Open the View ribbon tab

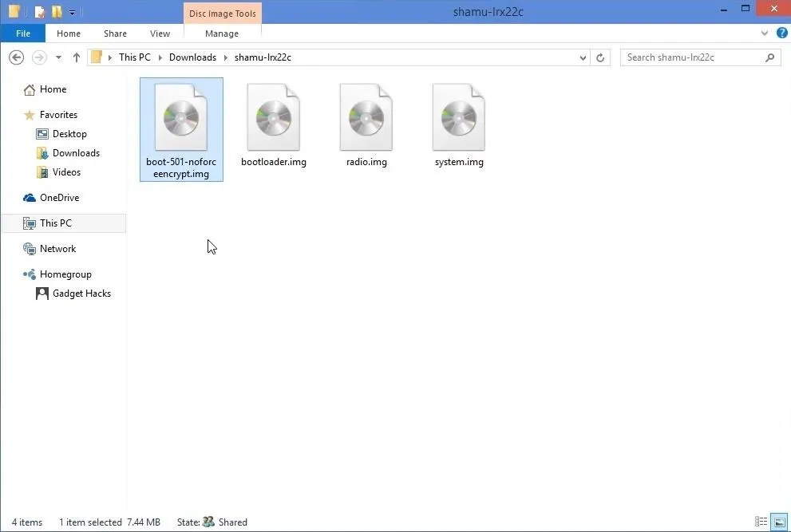(160, 33)
